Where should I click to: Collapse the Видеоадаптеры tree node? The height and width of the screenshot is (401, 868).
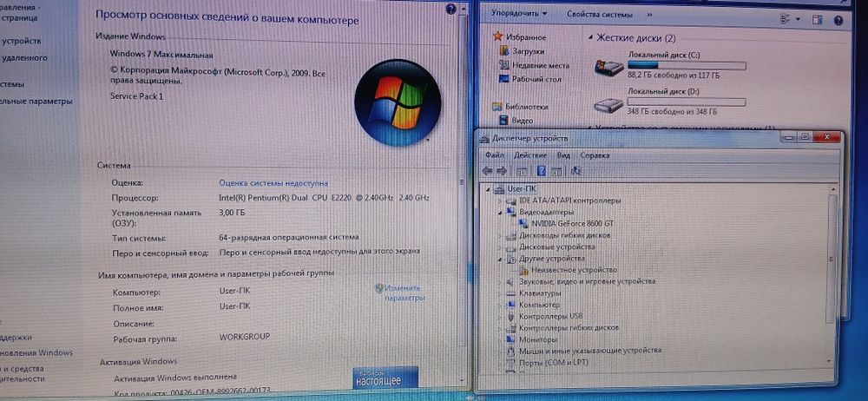coord(501,212)
